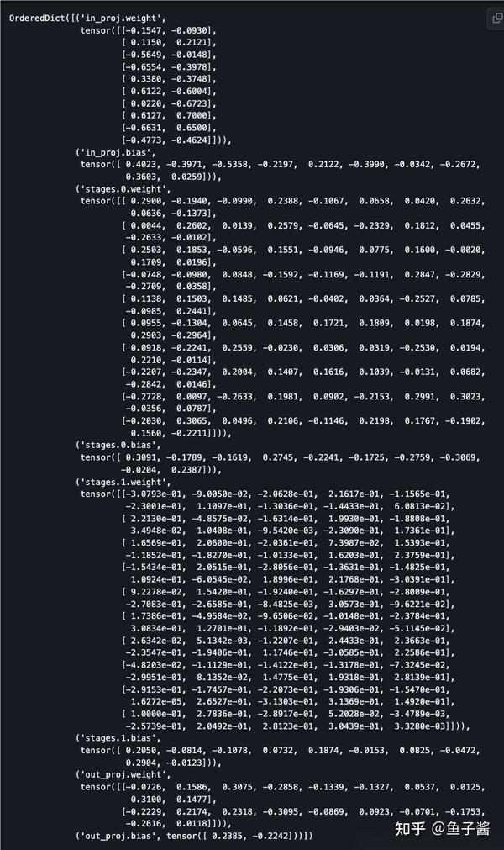This screenshot has width=504, height=850.
Task: Click the 'stages.0.weight' key
Action: click(x=119, y=188)
